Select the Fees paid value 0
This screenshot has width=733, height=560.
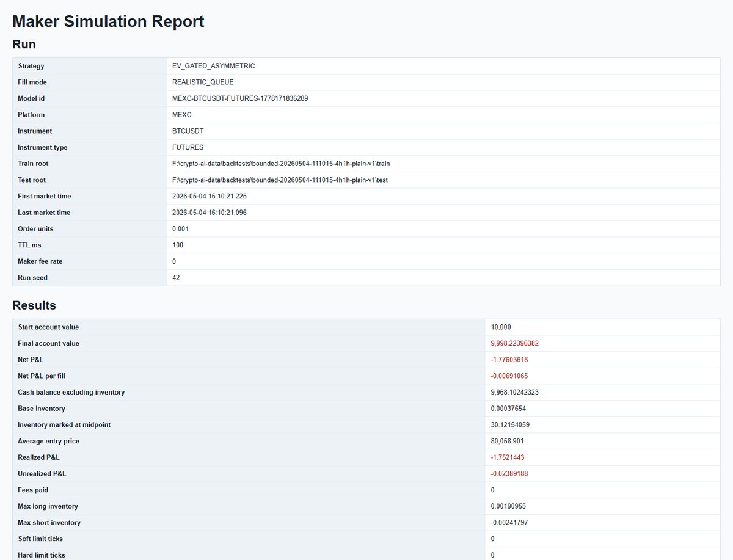493,490
